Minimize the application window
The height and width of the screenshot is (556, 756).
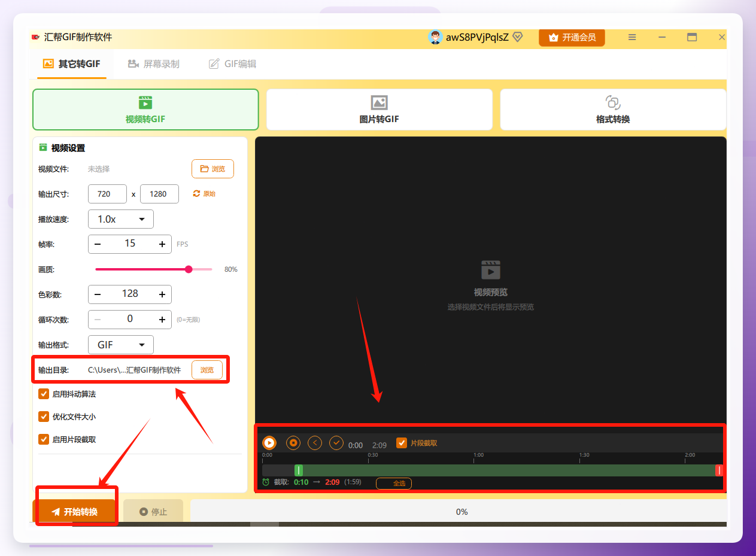662,37
